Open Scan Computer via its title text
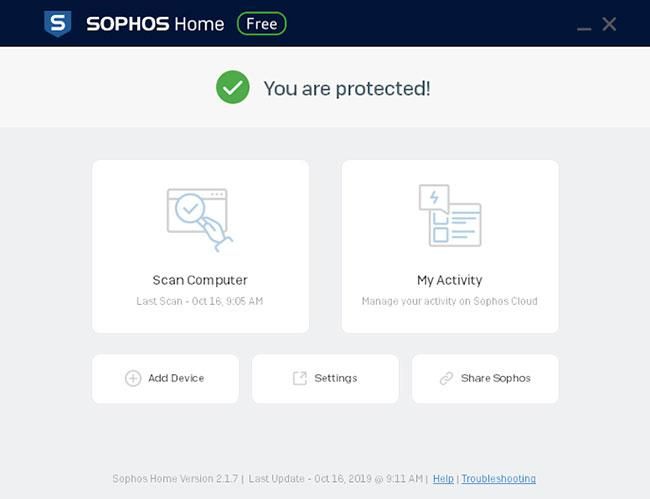The width and height of the screenshot is (650, 499). pyautogui.click(x=200, y=280)
